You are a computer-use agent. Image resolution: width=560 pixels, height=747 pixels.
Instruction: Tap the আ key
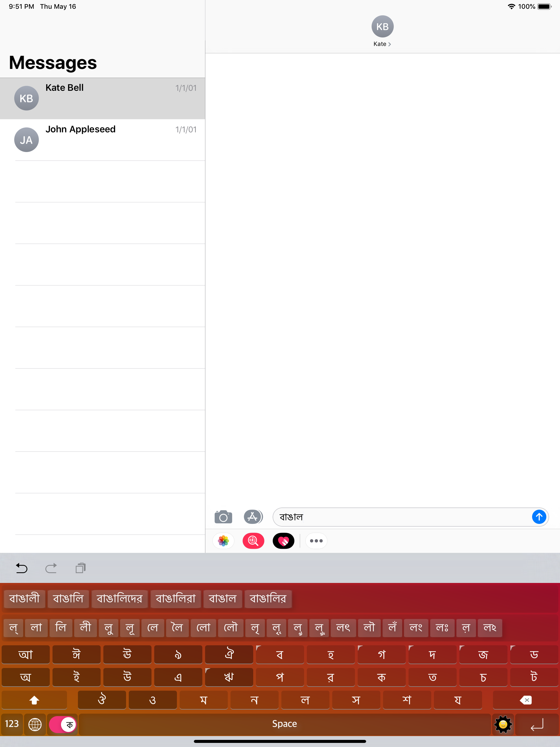[x=26, y=655]
